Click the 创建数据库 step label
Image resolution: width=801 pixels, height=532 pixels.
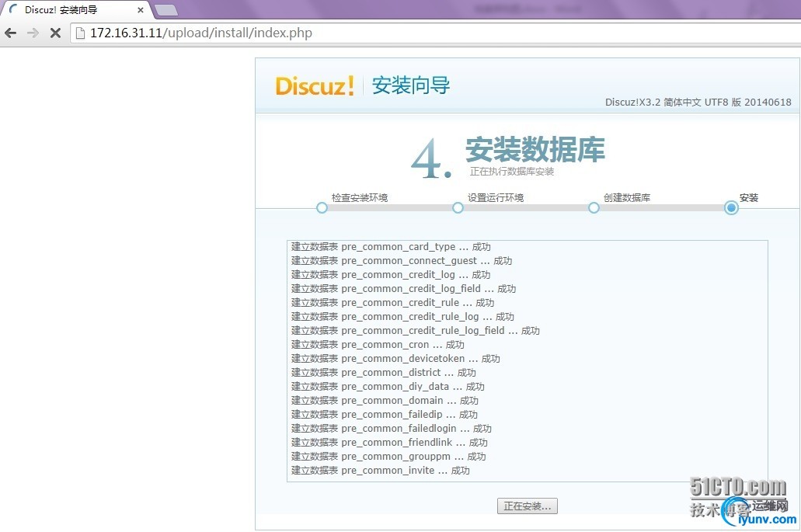pos(627,197)
